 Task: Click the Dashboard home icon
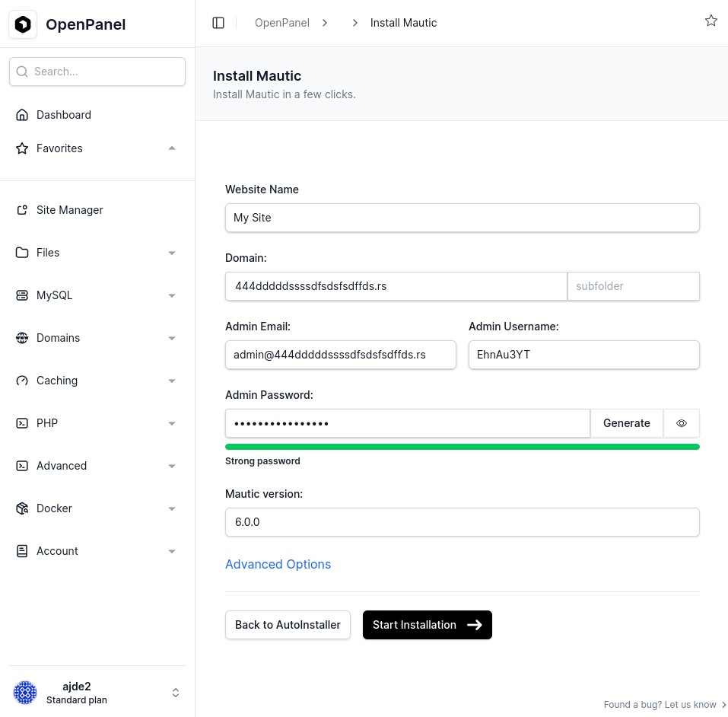pos(22,115)
